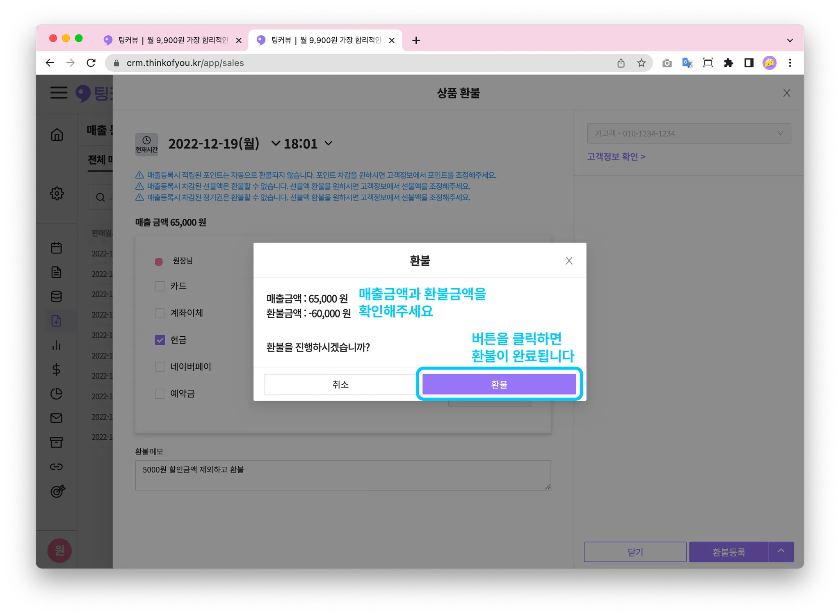
Task: Open the calendar icon in sidebar
Action: pyautogui.click(x=57, y=248)
